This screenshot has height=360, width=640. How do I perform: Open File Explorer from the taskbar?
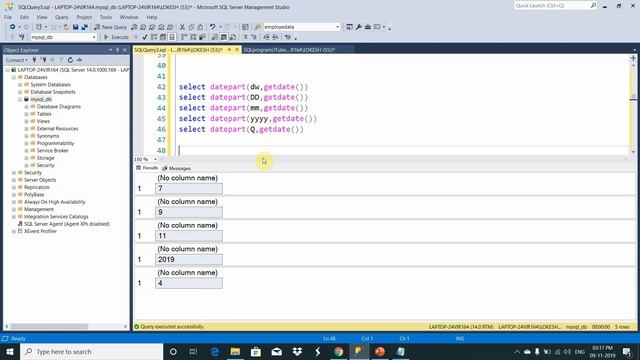pos(235,351)
